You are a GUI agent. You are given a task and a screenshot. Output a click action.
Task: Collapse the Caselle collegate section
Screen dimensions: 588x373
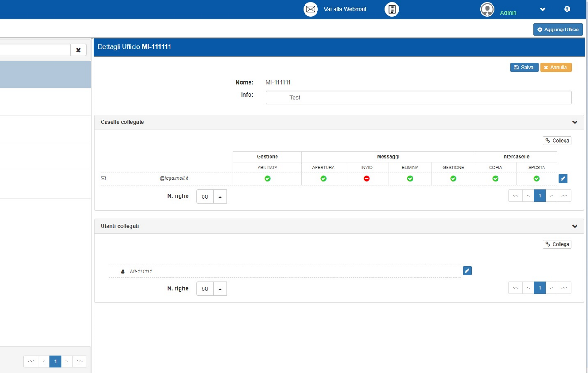point(574,122)
